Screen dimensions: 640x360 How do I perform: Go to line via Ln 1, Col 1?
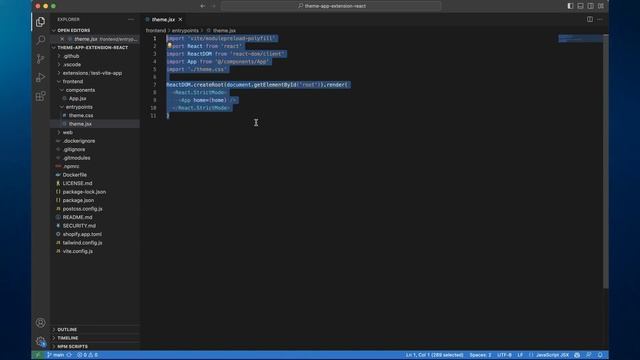(x=434, y=355)
